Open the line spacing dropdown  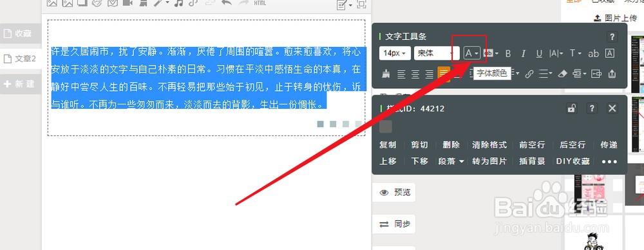pos(545,73)
